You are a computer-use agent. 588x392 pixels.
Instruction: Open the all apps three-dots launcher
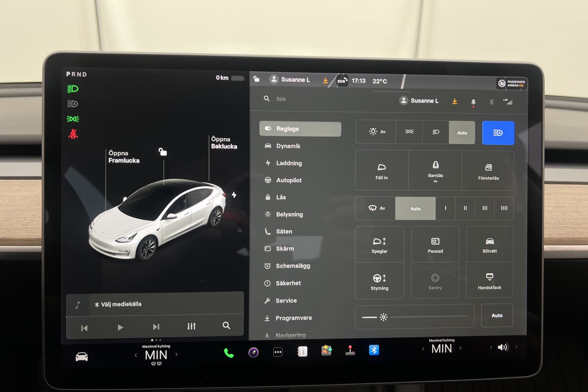(278, 352)
